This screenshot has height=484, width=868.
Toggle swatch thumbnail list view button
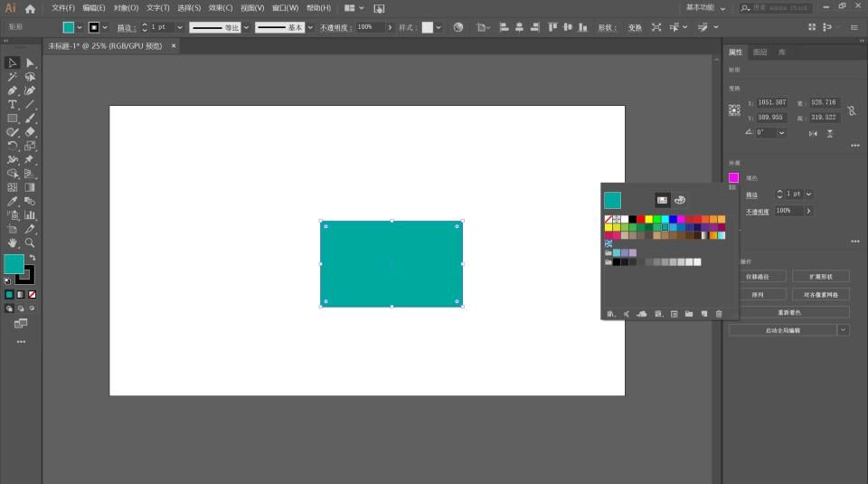click(662, 200)
